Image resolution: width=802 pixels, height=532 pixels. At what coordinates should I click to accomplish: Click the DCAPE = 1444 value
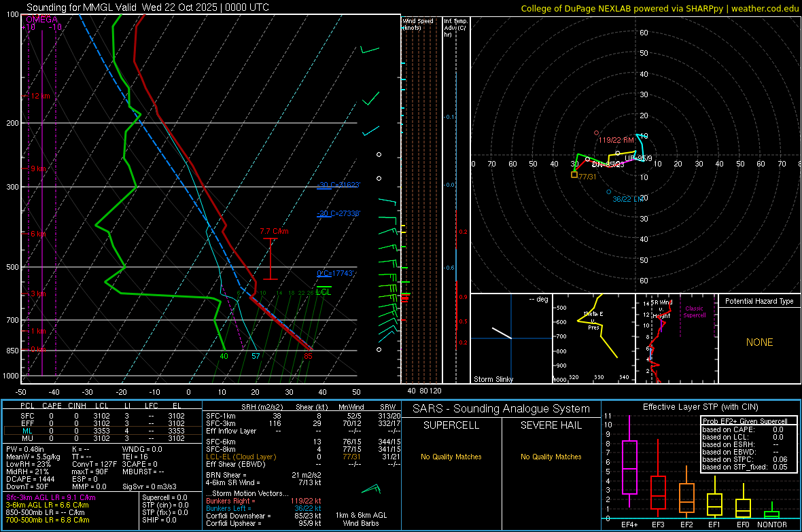pos(30,479)
